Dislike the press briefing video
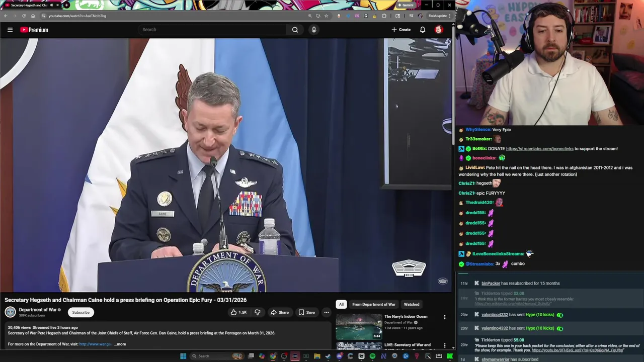Viewport: 644px width, 362px height. tap(257, 312)
